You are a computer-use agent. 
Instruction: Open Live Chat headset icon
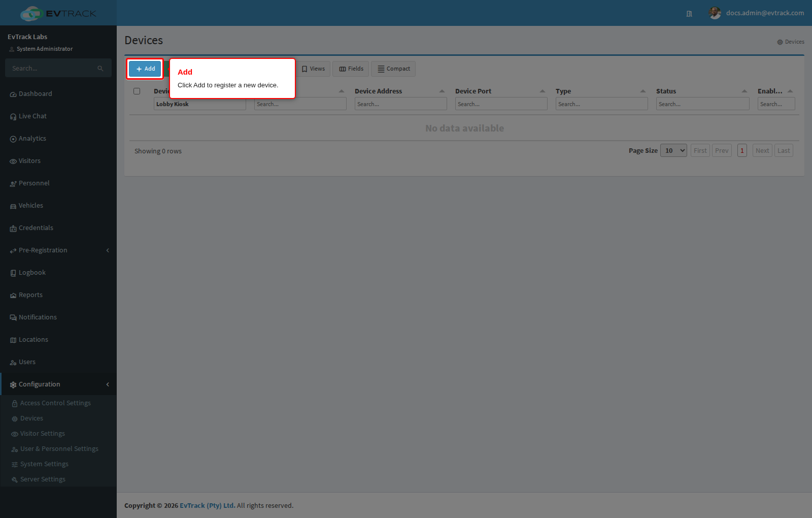click(13, 117)
